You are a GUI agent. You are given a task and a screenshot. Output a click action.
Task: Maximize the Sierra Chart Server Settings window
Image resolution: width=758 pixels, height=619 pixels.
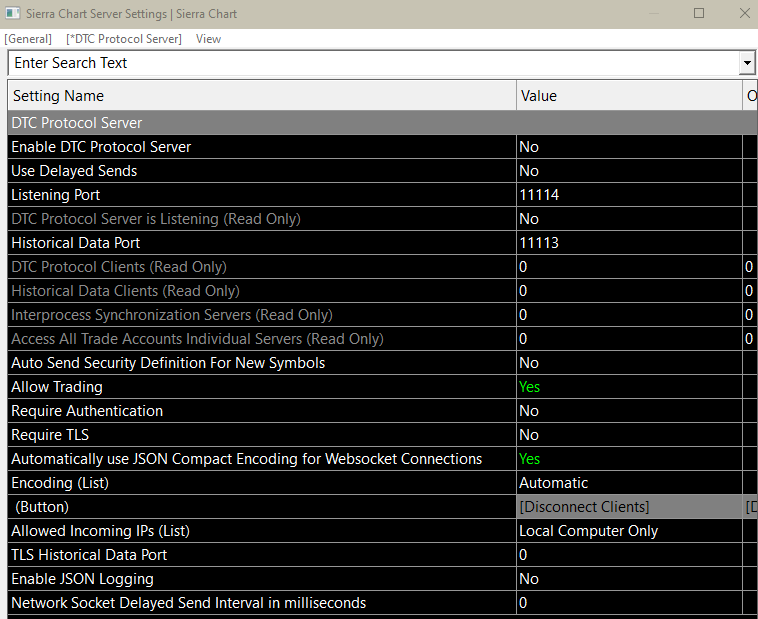point(699,13)
